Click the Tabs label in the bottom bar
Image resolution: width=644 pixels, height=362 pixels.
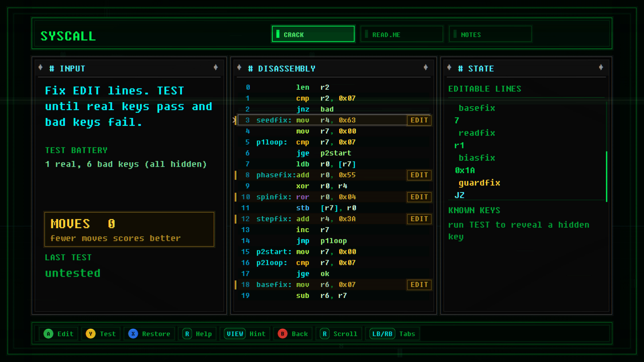[407, 334]
